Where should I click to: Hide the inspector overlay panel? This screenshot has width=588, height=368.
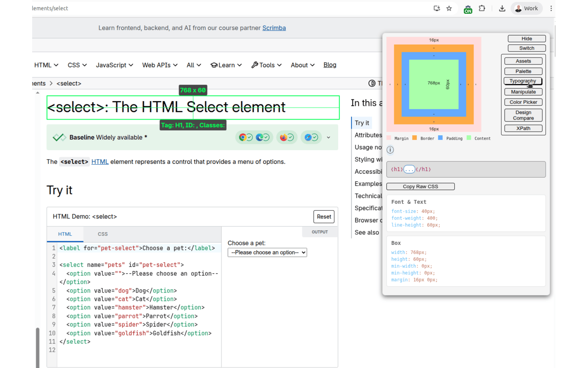[526, 38]
